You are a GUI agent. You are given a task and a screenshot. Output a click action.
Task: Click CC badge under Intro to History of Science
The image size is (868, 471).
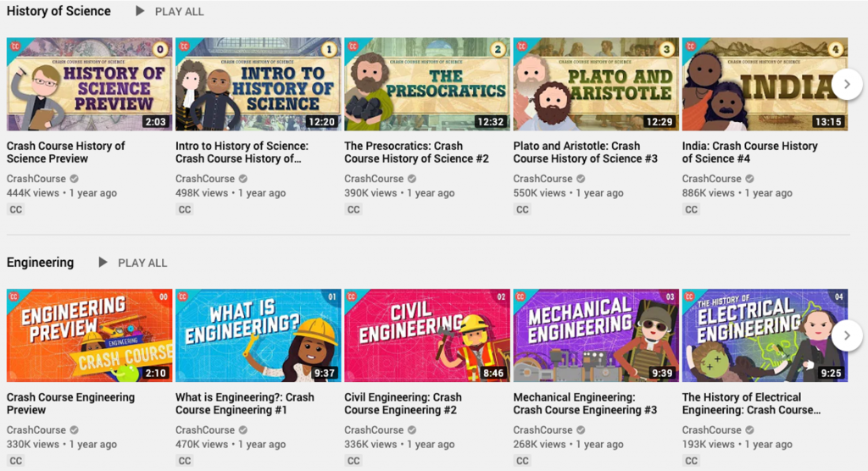tap(184, 210)
